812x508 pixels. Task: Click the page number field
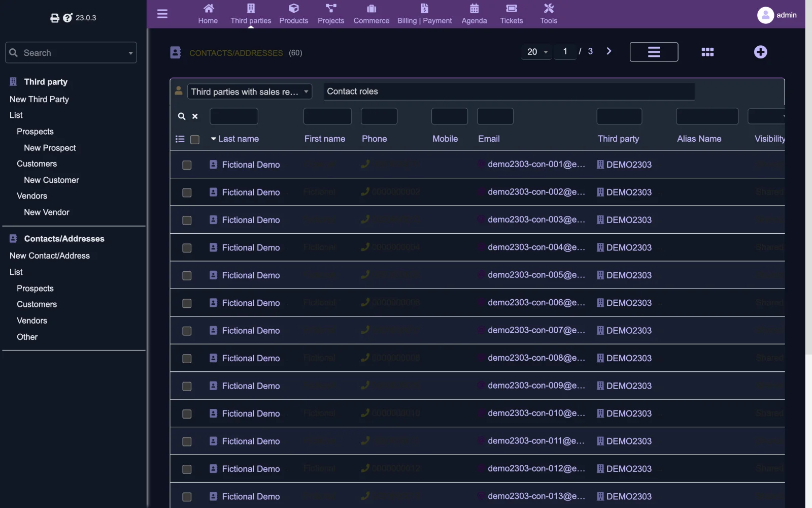[x=565, y=52]
